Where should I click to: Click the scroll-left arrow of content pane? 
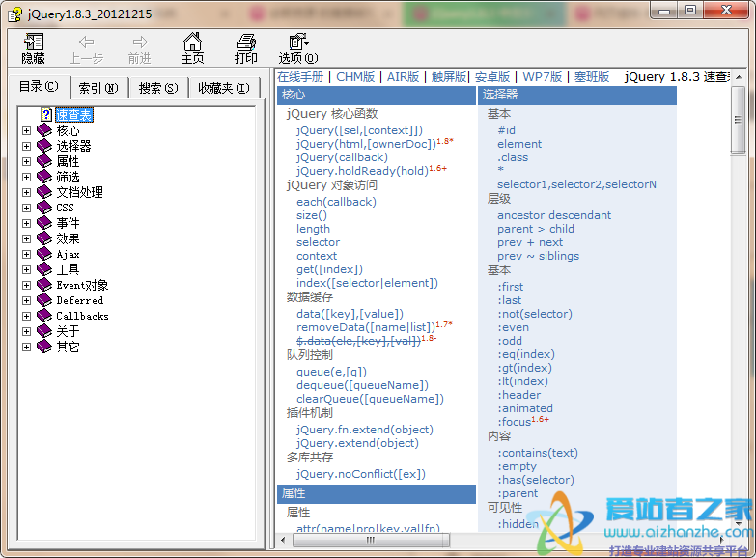[283, 540]
